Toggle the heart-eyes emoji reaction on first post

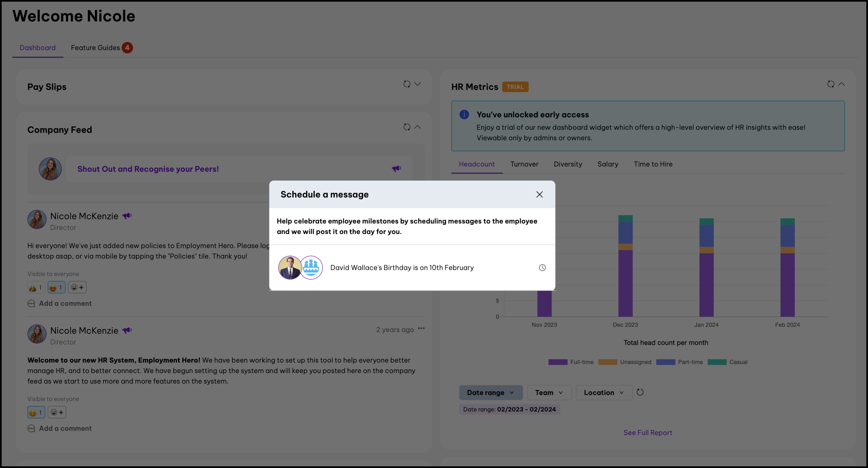[56, 287]
